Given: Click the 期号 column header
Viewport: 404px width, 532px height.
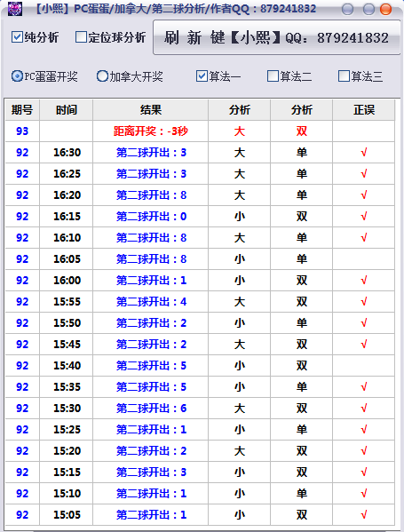Looking at the screenshot, I should pos(22,110).
